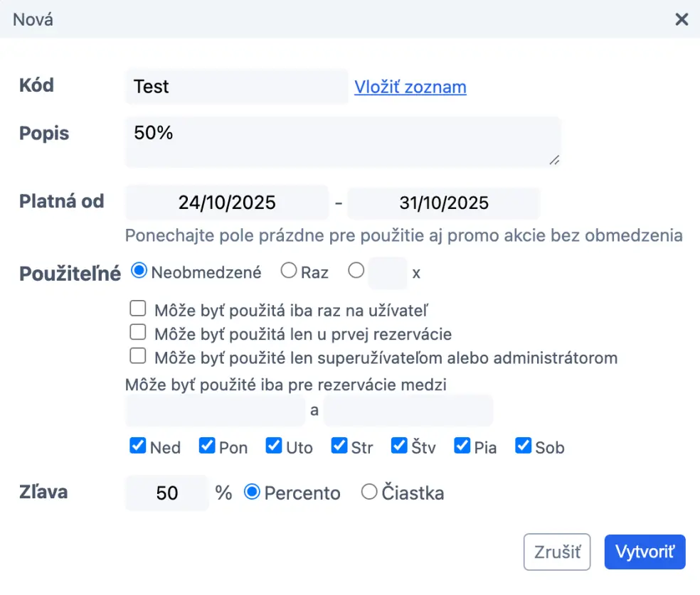This screenshot has width=700, height=595.
Task: Click the start date field 24/10/2025
Action: (x=226, y=203)
